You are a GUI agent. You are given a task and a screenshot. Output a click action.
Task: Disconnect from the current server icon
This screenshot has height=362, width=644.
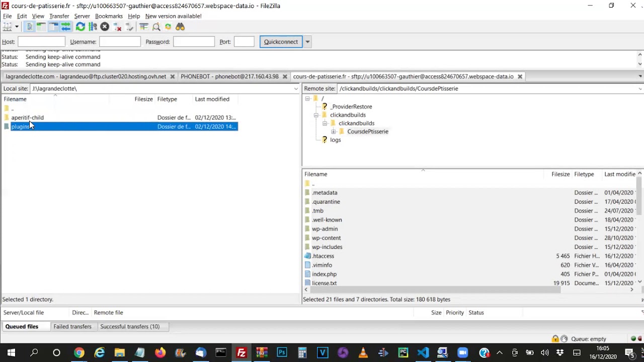[117, 27]
